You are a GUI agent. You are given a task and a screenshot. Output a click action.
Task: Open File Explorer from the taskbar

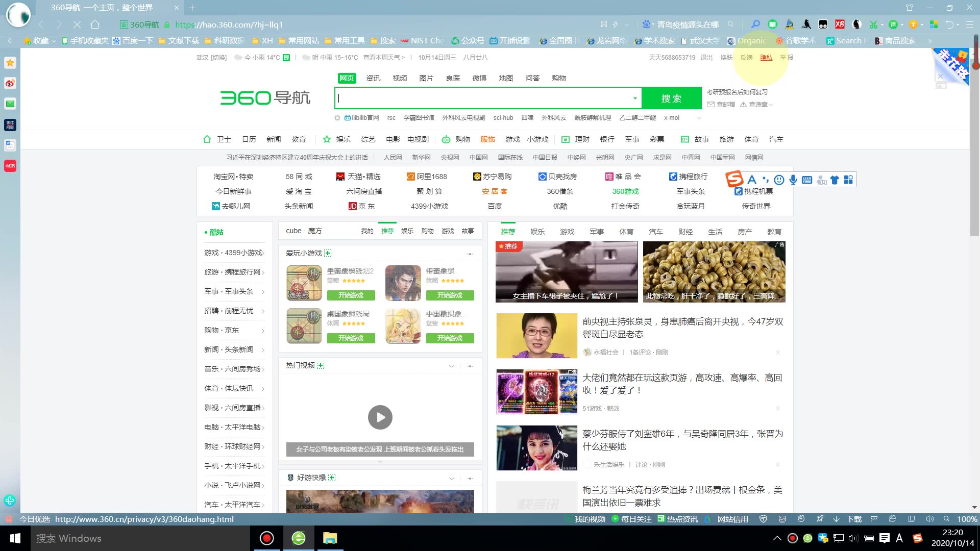330,538
